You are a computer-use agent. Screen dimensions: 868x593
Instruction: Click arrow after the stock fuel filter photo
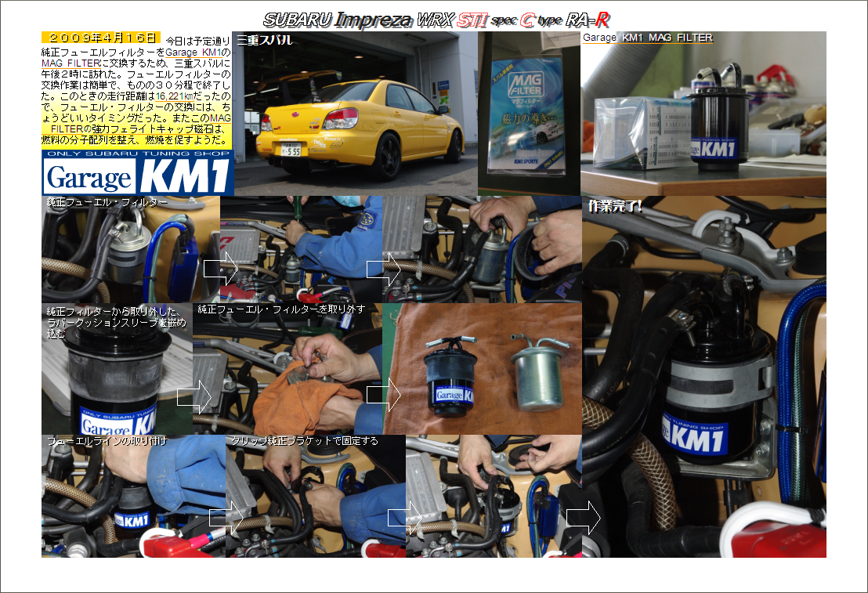click(220, 269)
